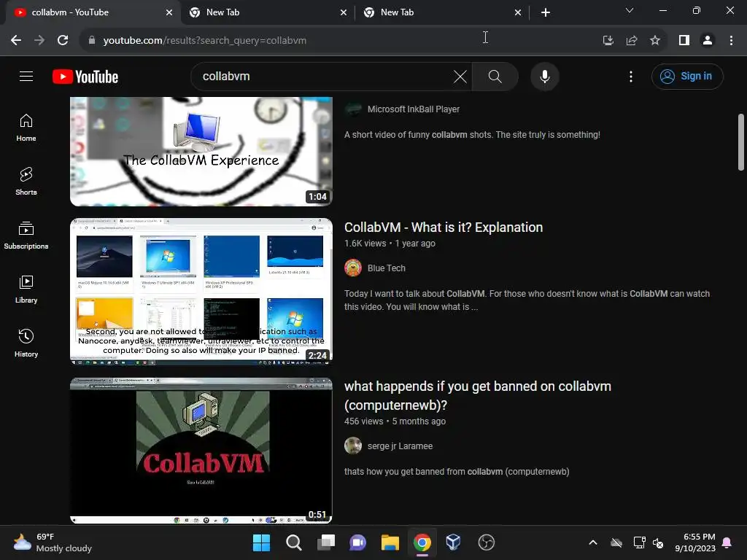Open the weather widget showing 69°F

53,542
